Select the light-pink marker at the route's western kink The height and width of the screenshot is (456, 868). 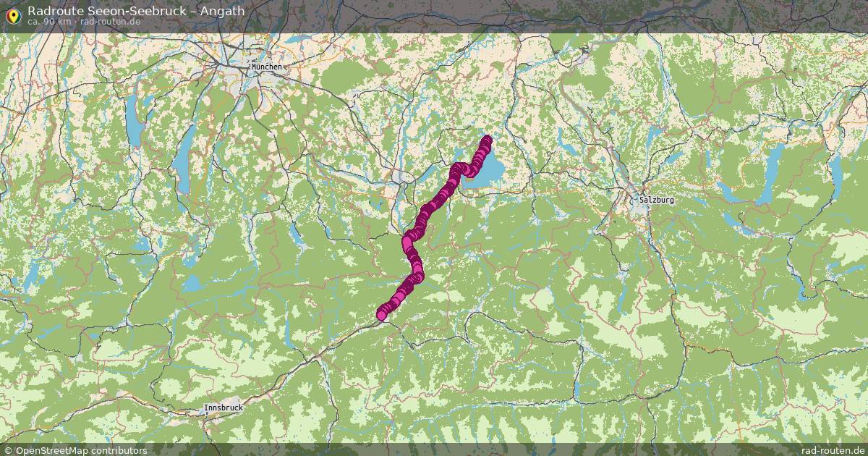click(408, 239)
